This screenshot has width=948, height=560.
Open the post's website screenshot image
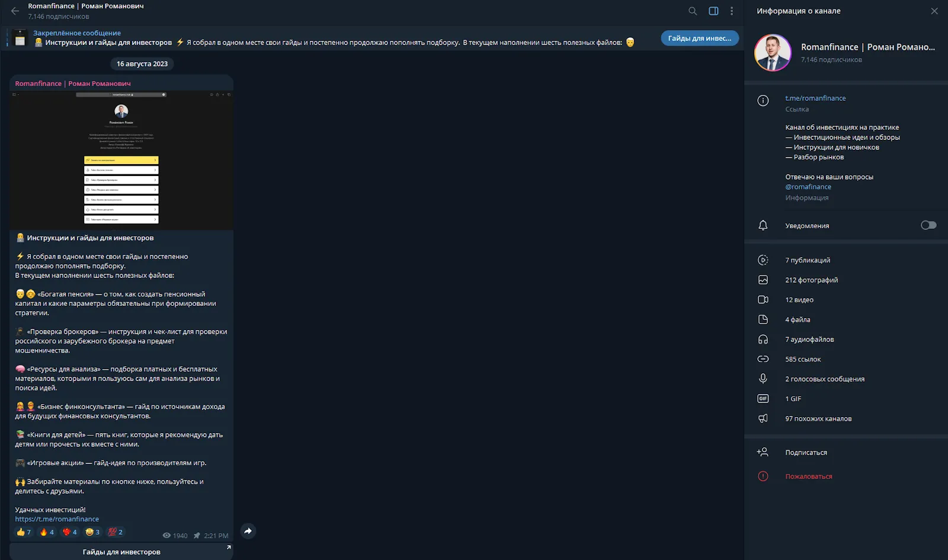tap(121, 160)
